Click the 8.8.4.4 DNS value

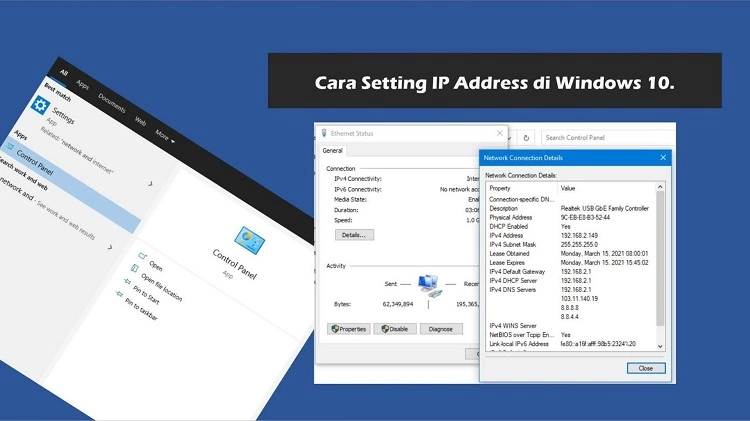570,317
